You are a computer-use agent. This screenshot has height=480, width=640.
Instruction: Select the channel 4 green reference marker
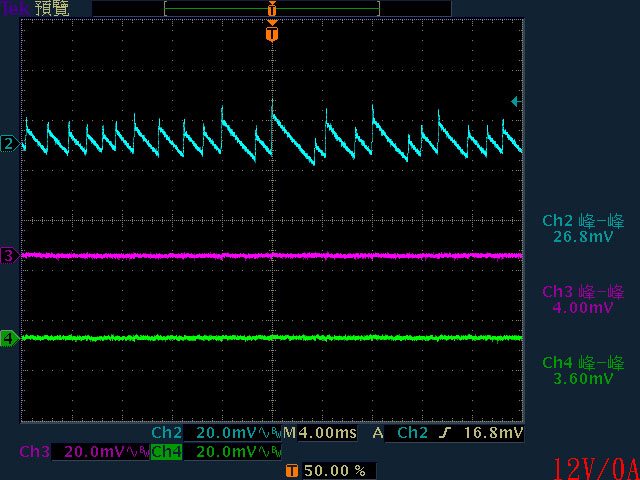pyautogui.click(x=9, y=338)
